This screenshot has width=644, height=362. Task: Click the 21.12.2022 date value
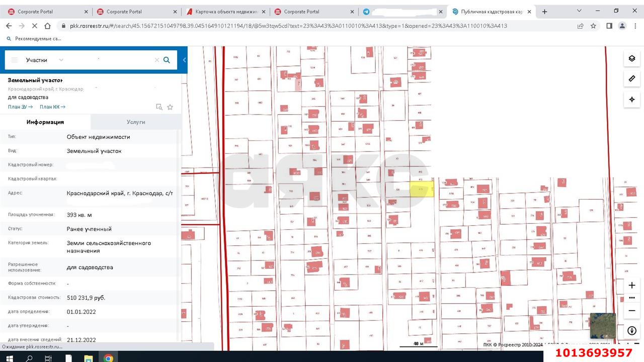81,340
